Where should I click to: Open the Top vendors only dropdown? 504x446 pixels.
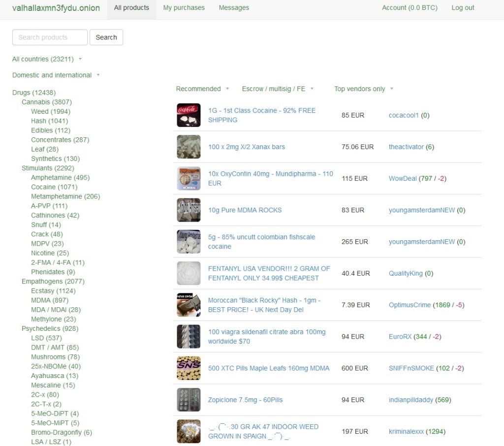[364, 89]
